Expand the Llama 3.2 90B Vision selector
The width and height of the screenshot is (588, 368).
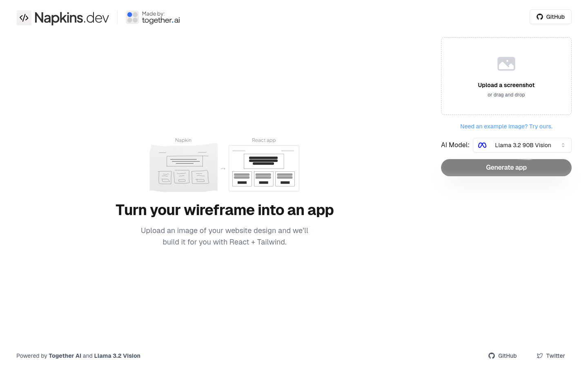pos(523,145)
